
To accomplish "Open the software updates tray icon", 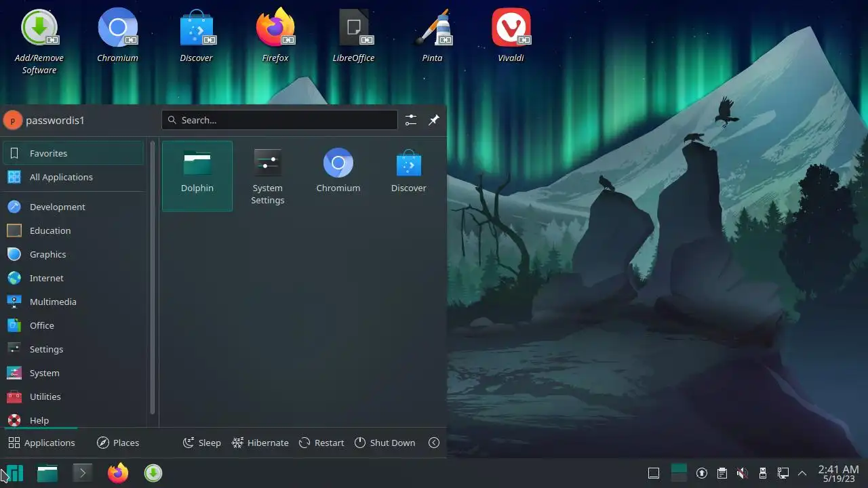I will [703, 473].
